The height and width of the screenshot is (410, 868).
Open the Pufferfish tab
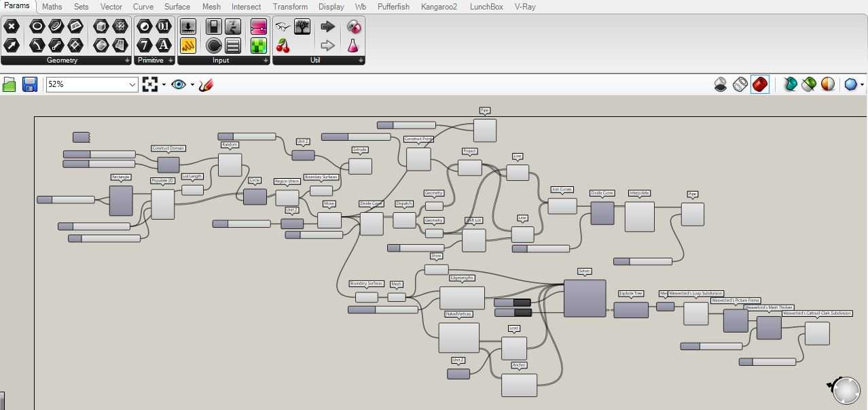pyautogui.click(x=393, y=7)
